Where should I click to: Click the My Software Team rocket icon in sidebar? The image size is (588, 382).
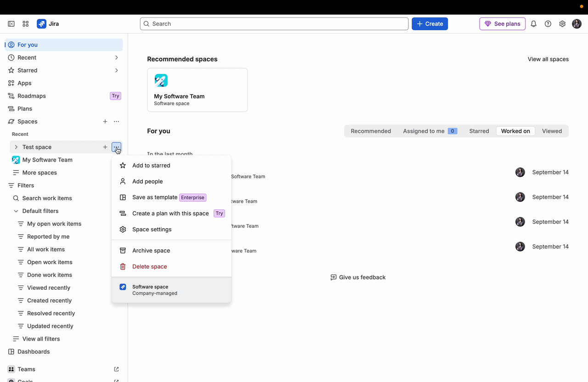16,160
